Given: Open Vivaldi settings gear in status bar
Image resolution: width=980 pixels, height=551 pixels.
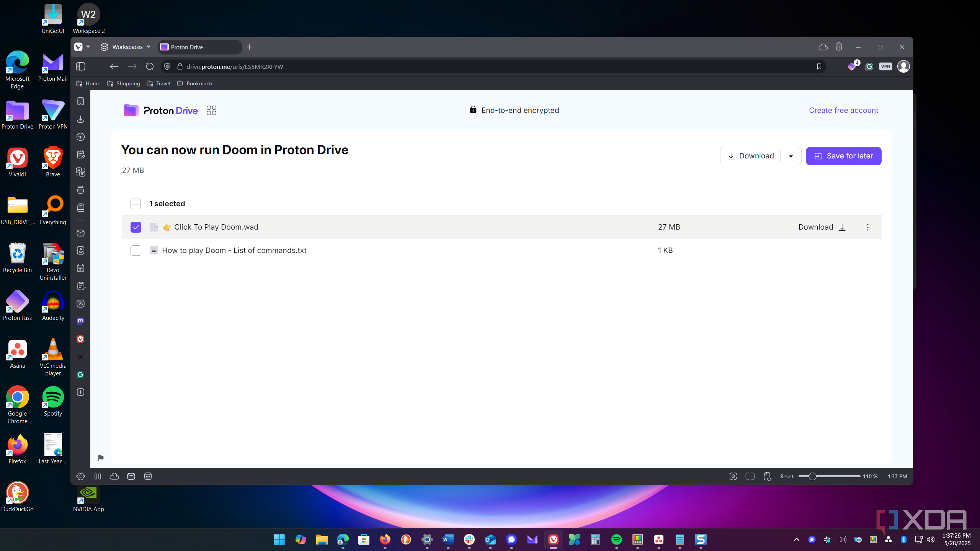Looking at the screenshot, I should coord(81,476).
